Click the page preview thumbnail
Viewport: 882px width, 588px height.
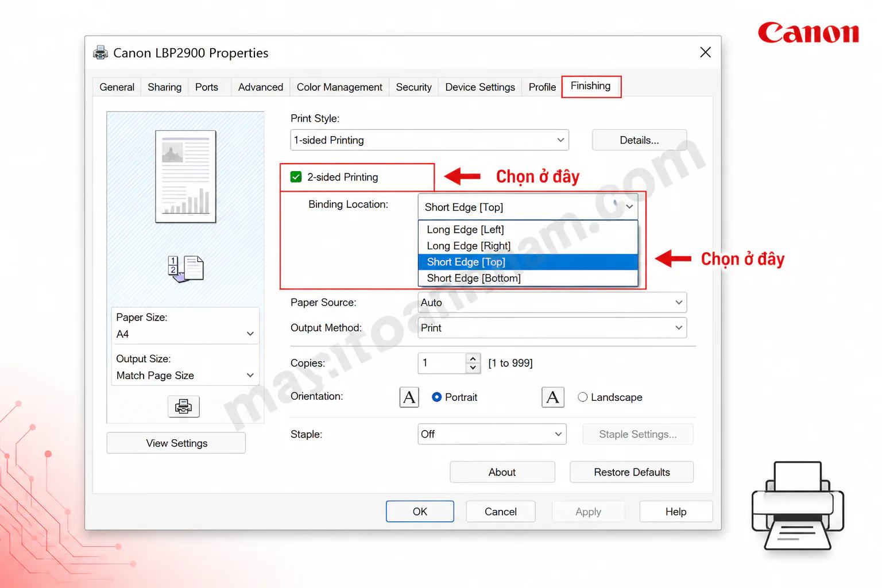(185, 177)
